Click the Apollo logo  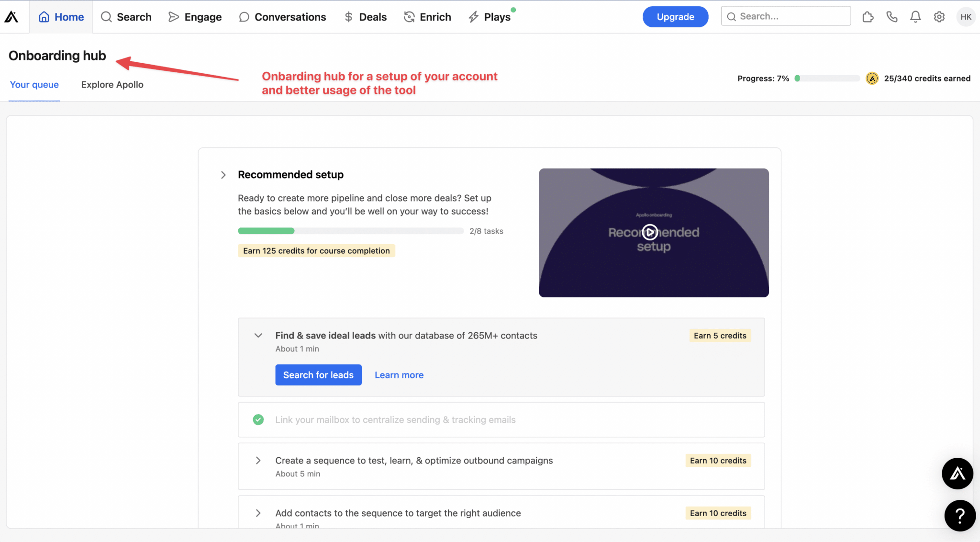tap(11, 16)
